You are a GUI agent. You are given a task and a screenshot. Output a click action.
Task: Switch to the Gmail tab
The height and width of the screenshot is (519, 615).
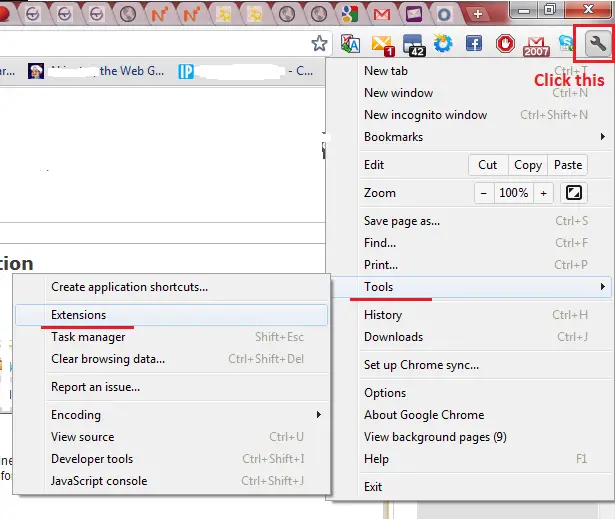click(x=382, y=14)
